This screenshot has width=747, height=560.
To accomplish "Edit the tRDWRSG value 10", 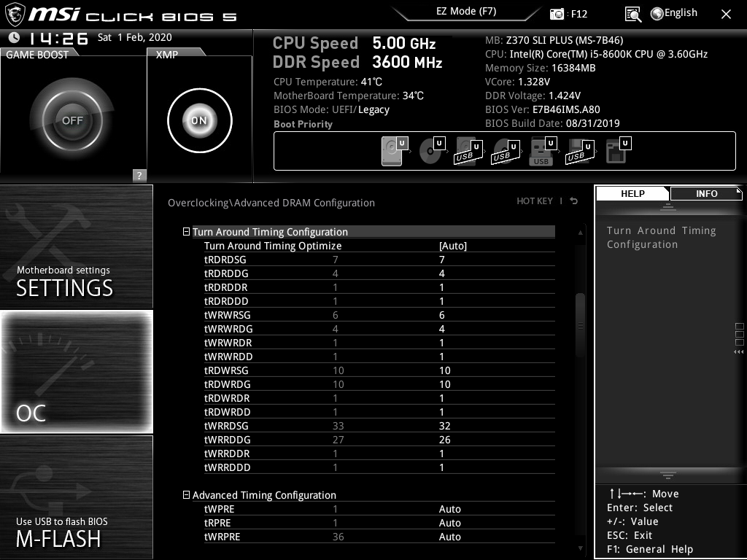I will pos(444,370).
